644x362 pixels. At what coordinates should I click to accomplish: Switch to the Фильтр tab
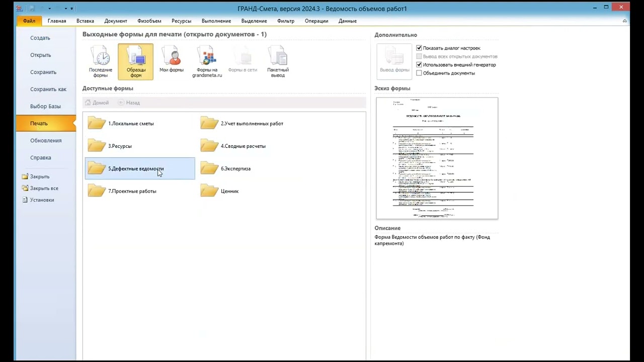click(x=286, y=21)
